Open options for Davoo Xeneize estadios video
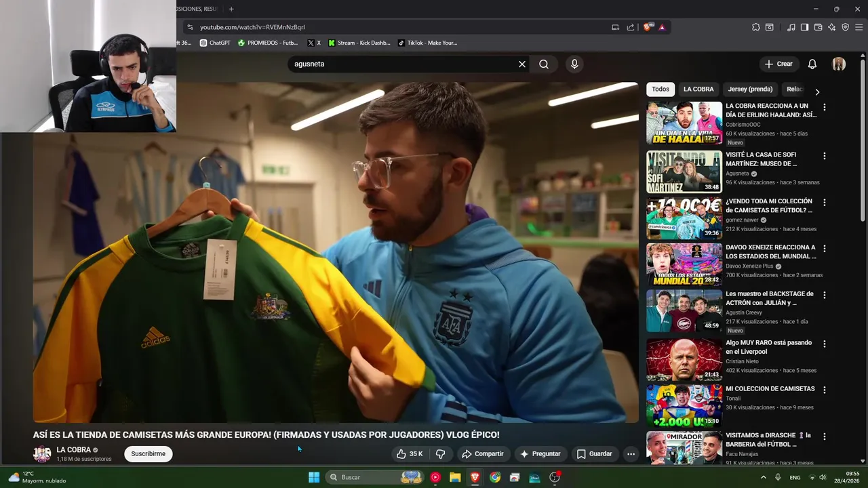868x488 pixels. (825, 249)
